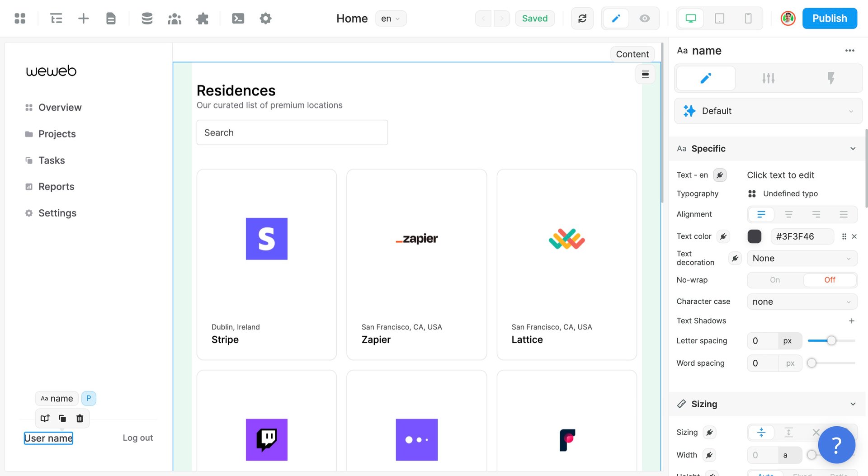Viewport: 868px width, 476px height.
Task: Set alignment to center
Action: point(789,214)
